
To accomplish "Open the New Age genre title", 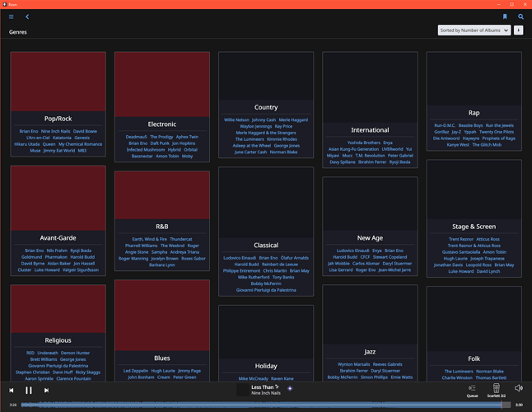I will 370,238.
